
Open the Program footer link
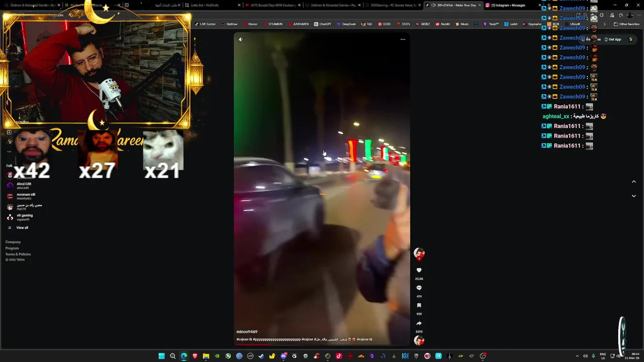point(12,248)
